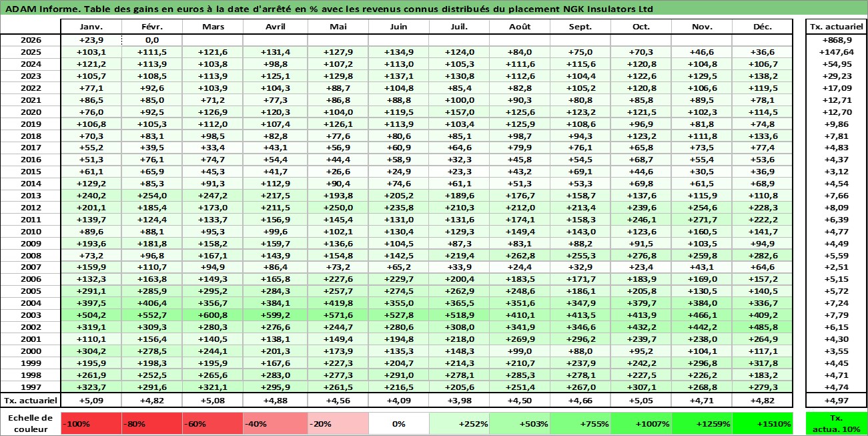Click the -20% light pink swatch
This screenshot has width=868, height=436.
(338, 423)
